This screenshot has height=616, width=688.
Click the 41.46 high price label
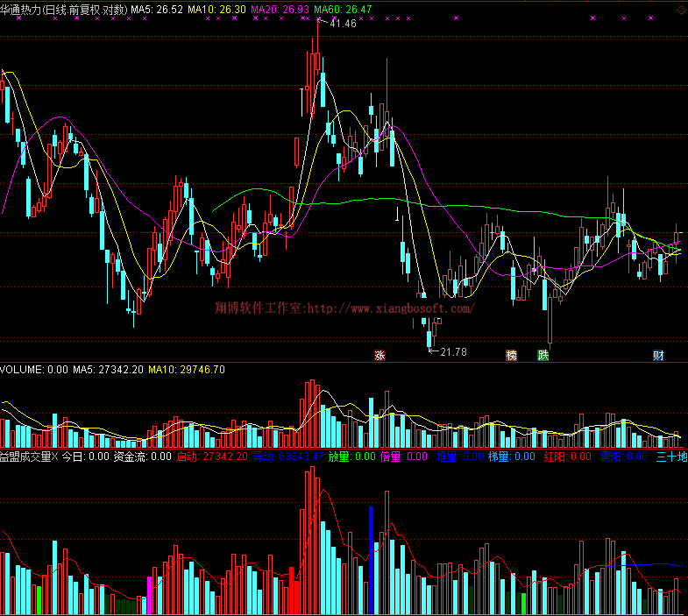point(343,24)
